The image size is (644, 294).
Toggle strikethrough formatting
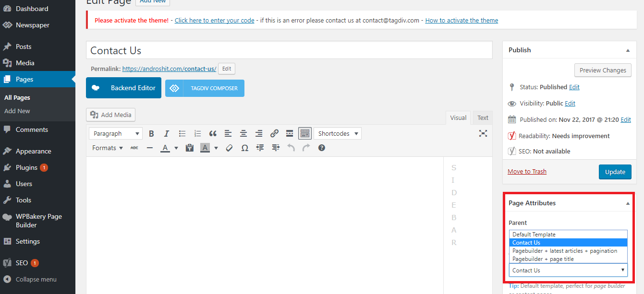pos(134,148)
